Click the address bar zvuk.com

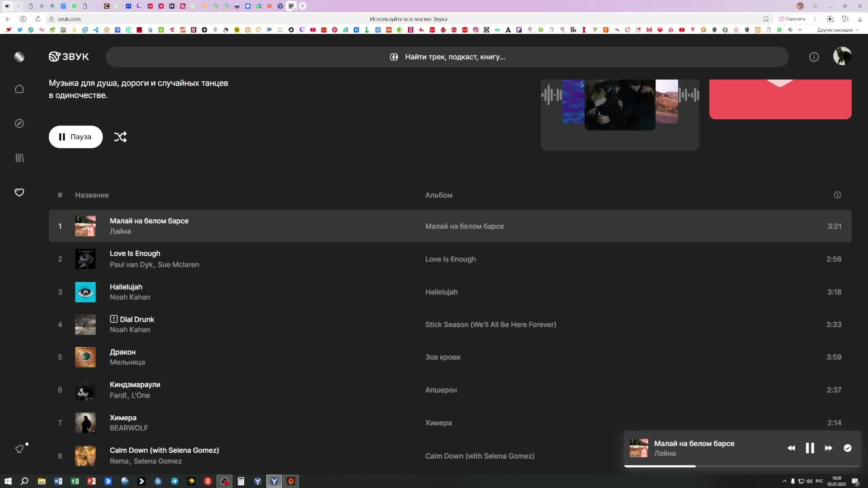[69, 19]
